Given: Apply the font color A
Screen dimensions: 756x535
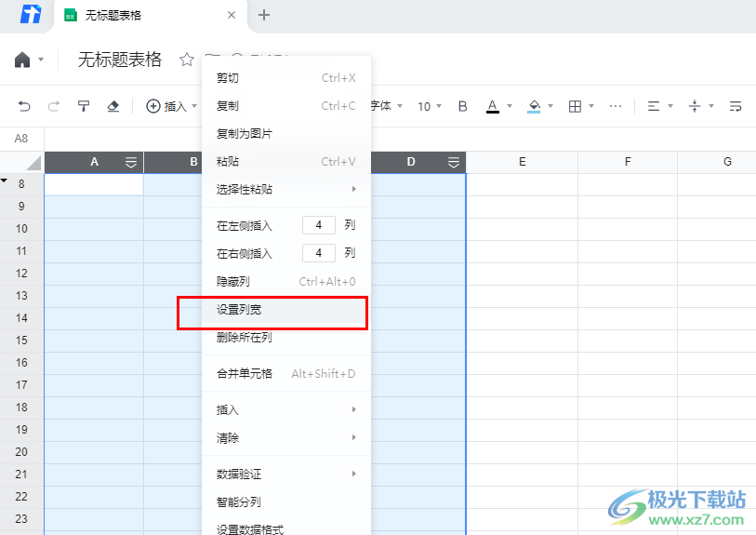Looking at the screenshot, I should [x=492, y=106].
